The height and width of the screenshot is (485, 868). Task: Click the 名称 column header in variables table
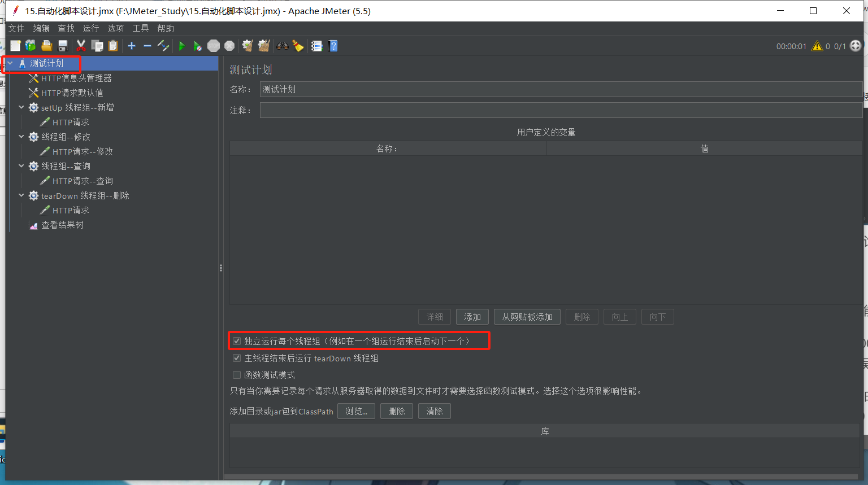click(388, 148)
